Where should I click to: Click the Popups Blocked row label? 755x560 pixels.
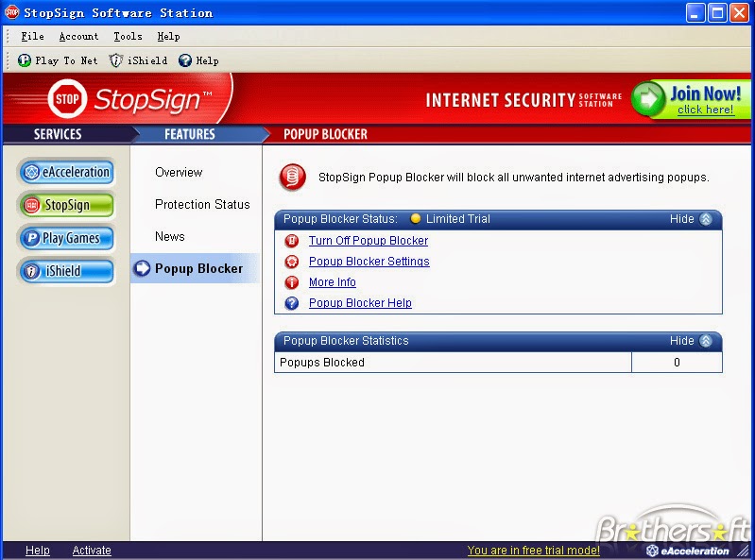pyautogui.click(x=321, y=363)
